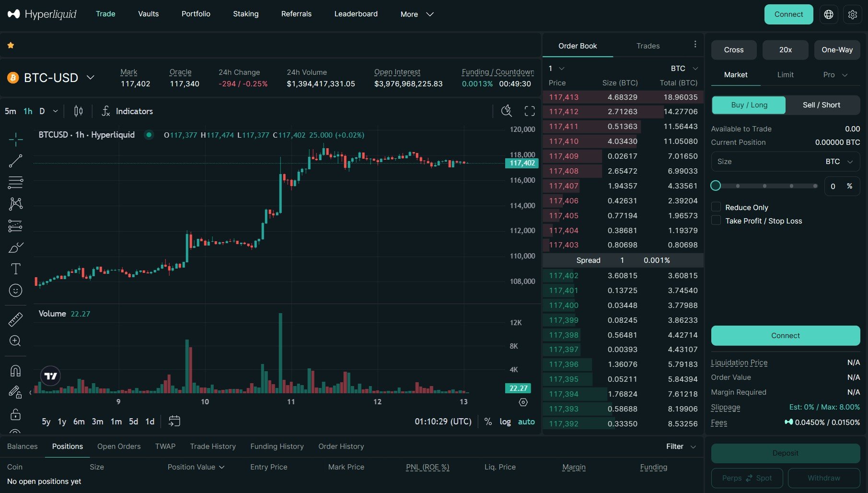The height and width of the screenshot is (493, 868).
Task: Click the favorites star icon
Action: [x=11, y=46]
